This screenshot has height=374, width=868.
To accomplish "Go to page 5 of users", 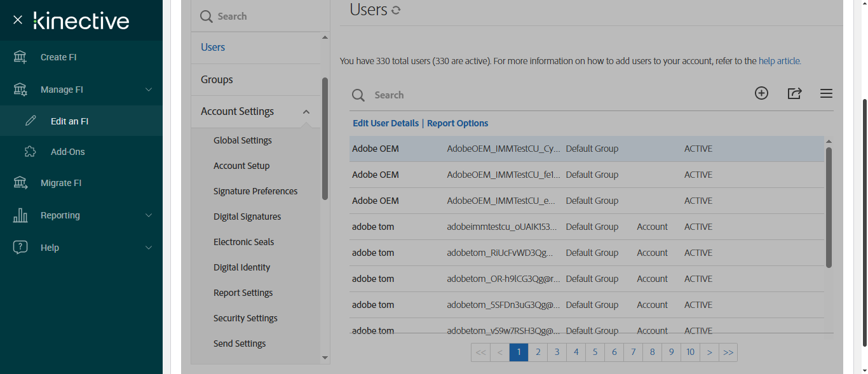I will (x=595, y=352).
